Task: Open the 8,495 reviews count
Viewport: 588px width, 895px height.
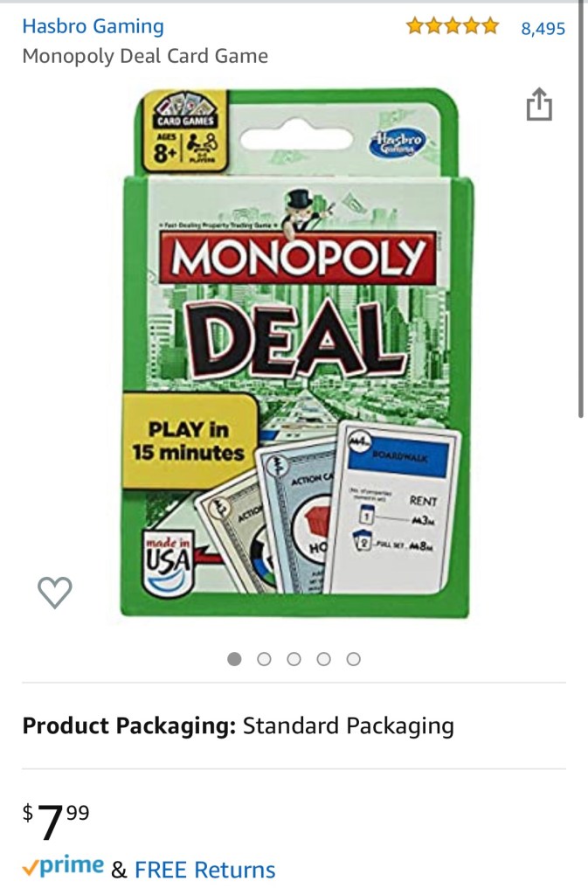Action: [x=543, y=28]
